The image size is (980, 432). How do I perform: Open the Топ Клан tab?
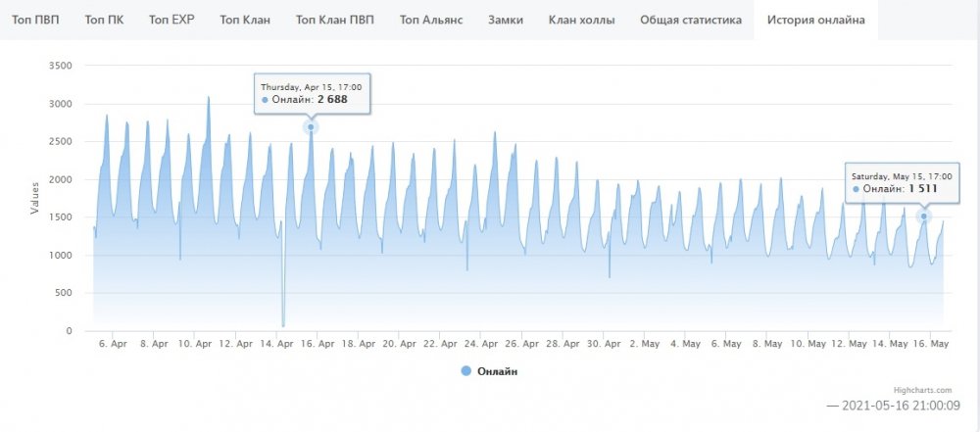[245, 20]
